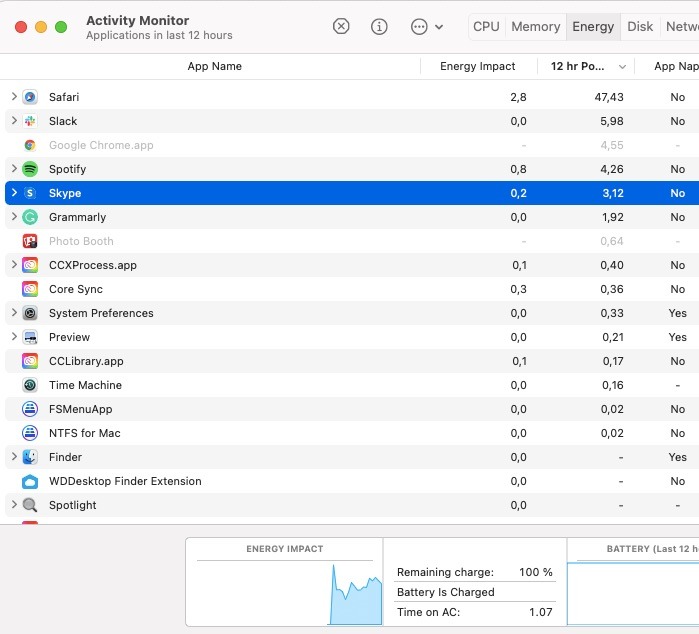Expand the CCXProcess.app row disclosure arrow
The height and width of the screenshot is (634, 699).
point(14,264)
